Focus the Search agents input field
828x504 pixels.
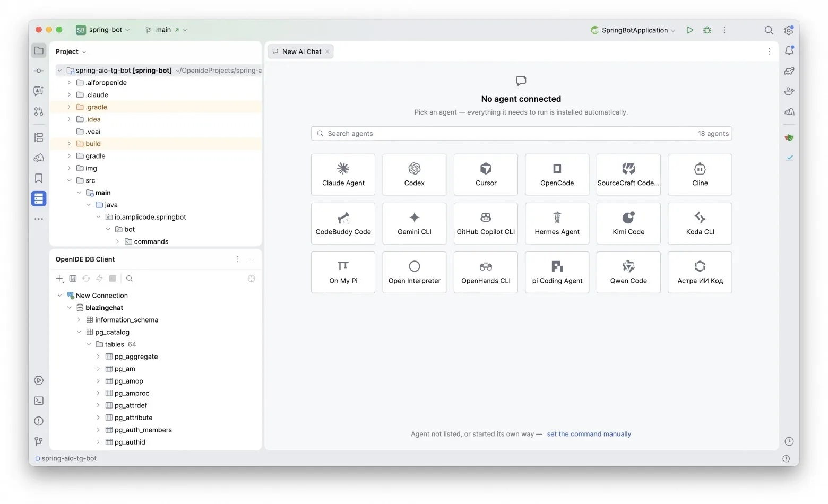(521, 134)
